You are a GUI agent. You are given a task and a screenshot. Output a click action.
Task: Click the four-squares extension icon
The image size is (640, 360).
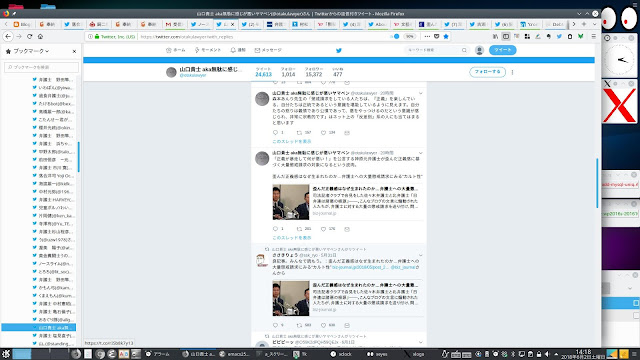(527, 36)
